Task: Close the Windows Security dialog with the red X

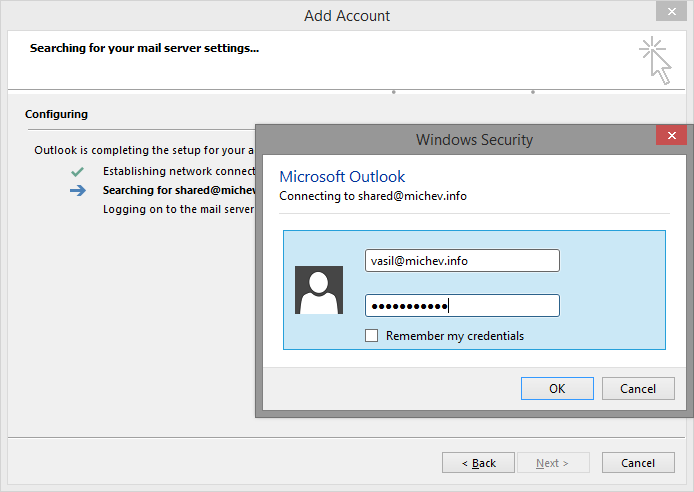Action: (x=670, y=137)
